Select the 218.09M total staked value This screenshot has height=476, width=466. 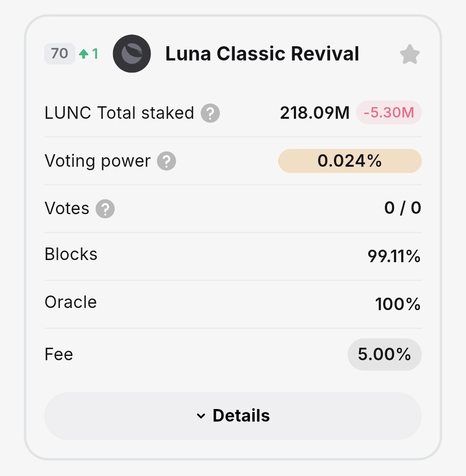[315, 113]
